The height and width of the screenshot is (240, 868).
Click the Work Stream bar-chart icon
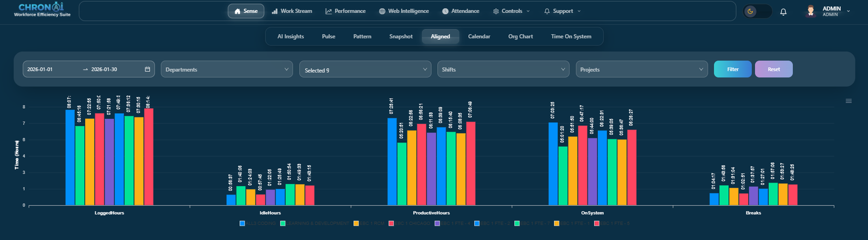(x=275, y=11)
